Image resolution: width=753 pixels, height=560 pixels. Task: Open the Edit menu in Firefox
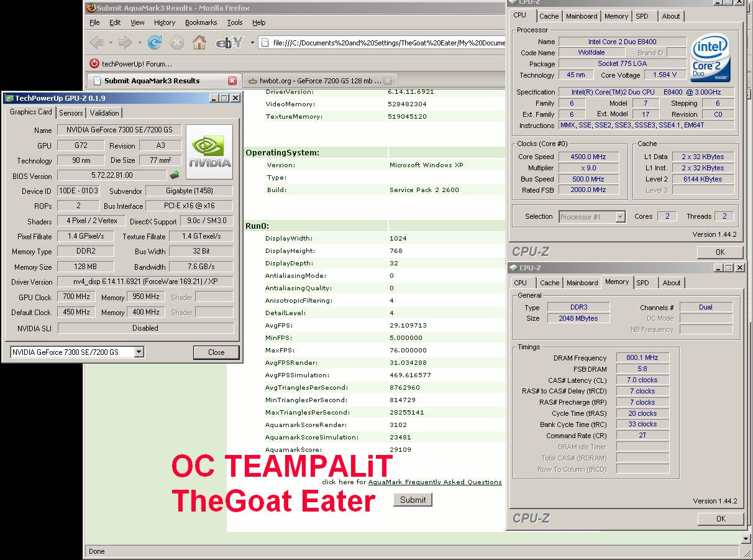[115, 22]
